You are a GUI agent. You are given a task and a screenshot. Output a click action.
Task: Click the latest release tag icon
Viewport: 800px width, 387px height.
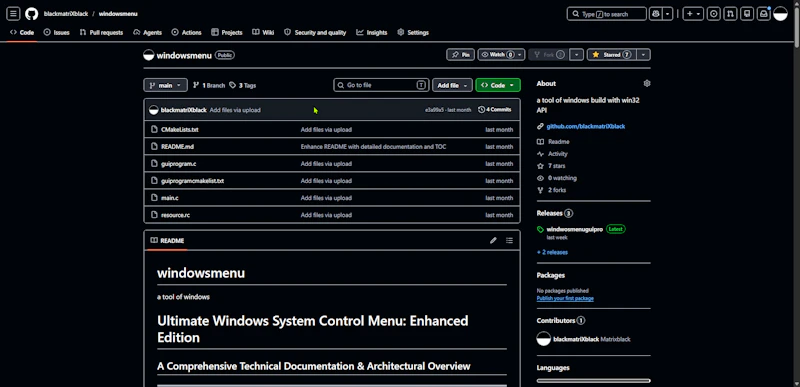(x=540, y=229)
